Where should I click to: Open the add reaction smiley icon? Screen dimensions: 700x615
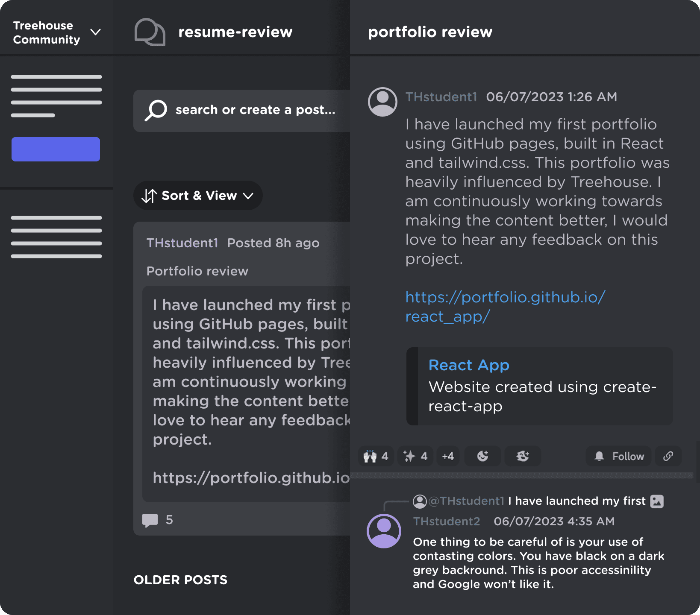point(482,456)
